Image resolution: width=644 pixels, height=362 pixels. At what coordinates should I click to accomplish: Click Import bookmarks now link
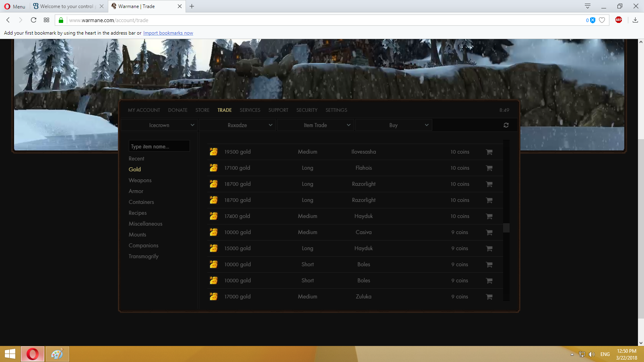[x=168, y=33]
